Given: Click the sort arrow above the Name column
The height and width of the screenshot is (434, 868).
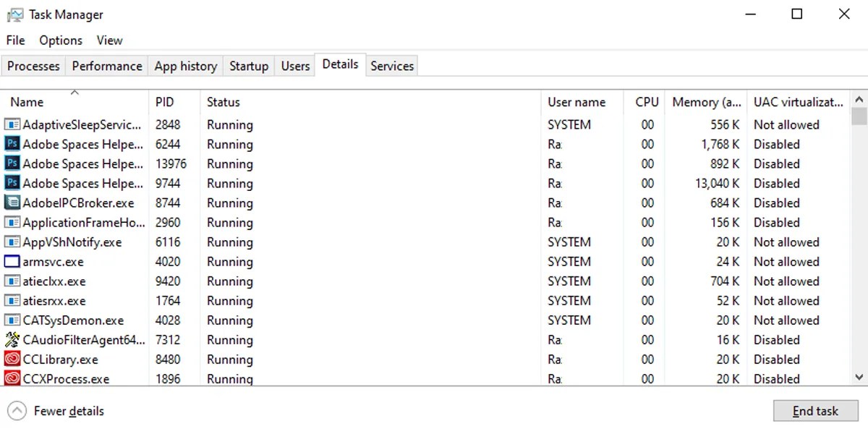Looking at the screenshot, I should point(75,93).
